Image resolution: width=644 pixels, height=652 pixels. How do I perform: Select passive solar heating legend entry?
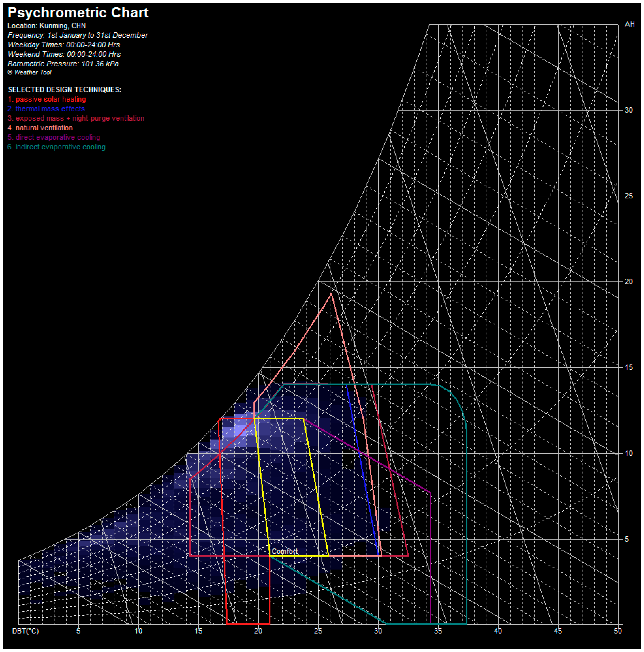click(x=47, y=99)
